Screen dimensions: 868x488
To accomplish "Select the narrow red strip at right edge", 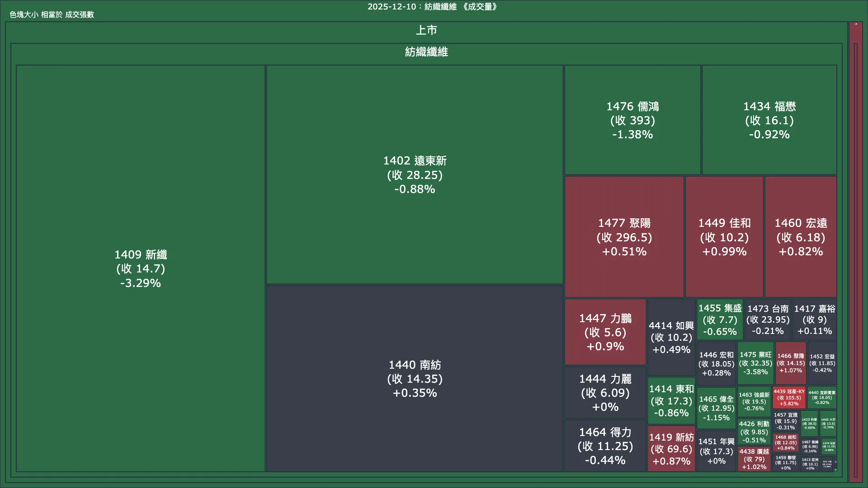I will tap(855, 253).
